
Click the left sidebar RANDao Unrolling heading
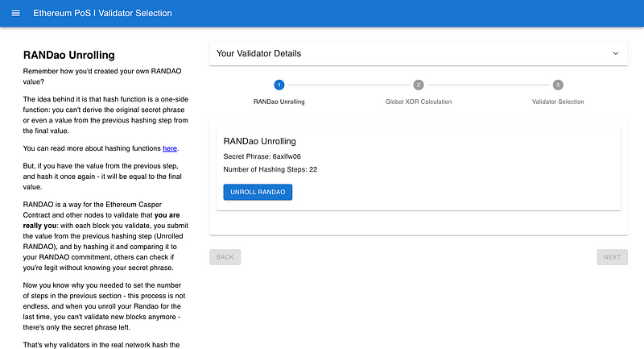click(69, 56)
